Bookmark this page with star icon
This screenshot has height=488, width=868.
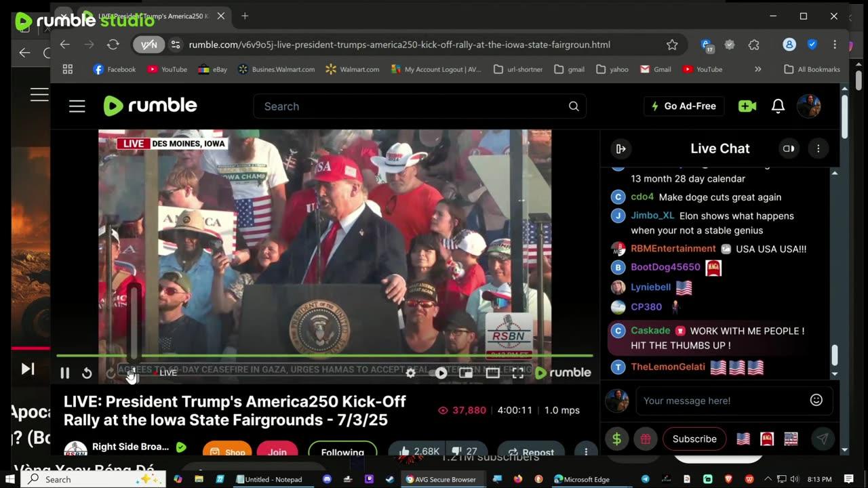(672, 45)
